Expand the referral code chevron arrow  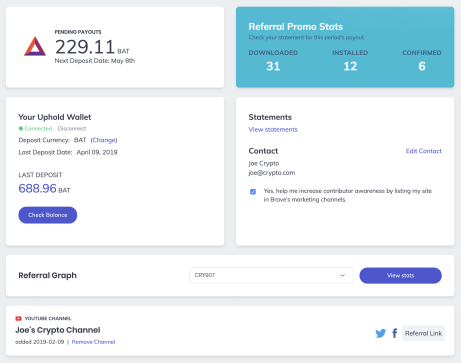[342, 275]
